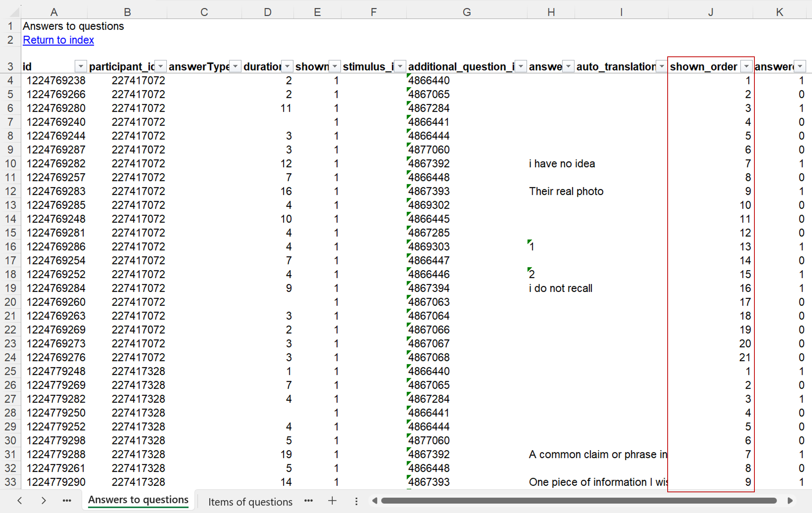This screenshot has width=812, height=513.
Task: Select cell 1224779290 in row 33
Action: pos(55,482)
